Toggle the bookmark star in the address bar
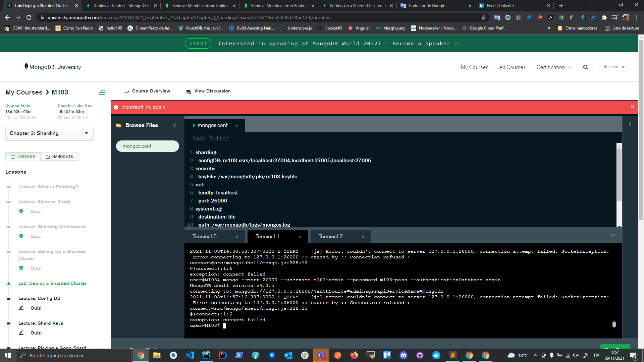 pos(483,17)
